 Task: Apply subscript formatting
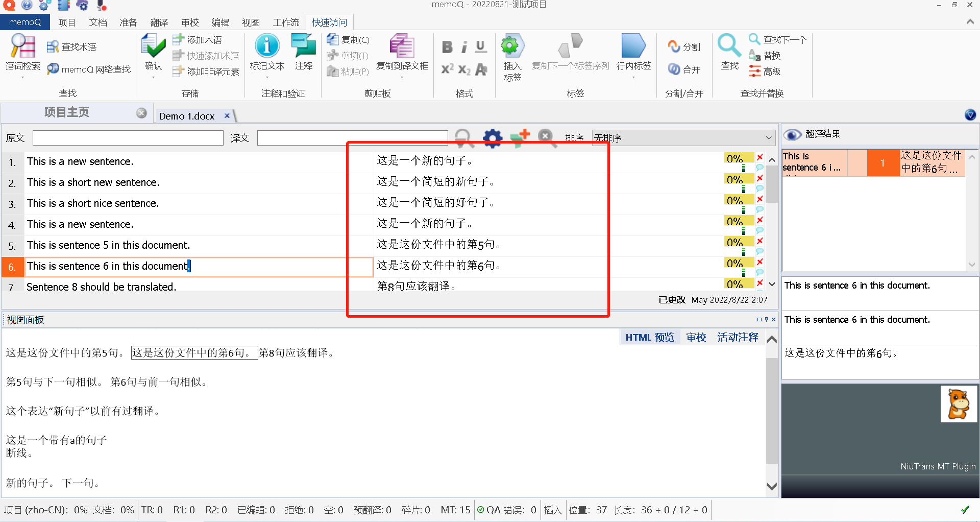tap(464, 69)
